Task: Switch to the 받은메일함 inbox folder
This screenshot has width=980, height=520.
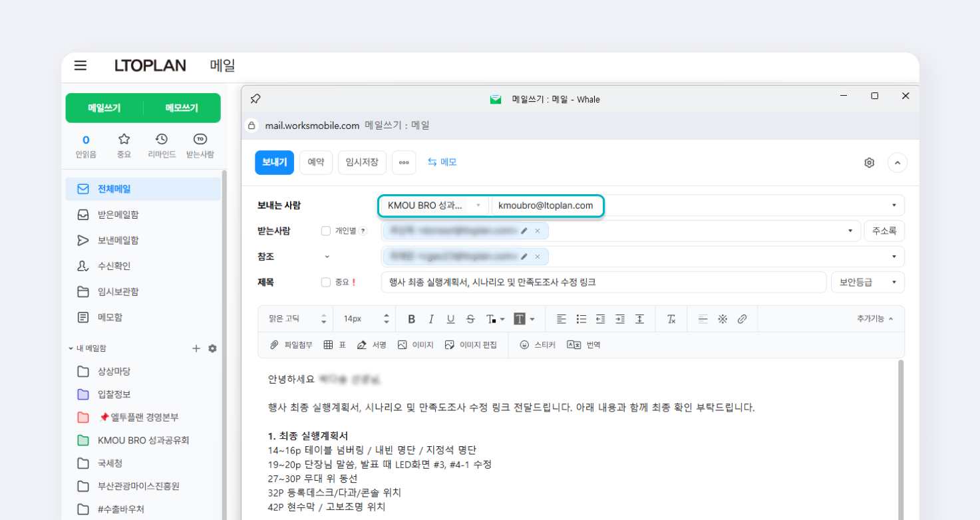Action: coord(120,214)
